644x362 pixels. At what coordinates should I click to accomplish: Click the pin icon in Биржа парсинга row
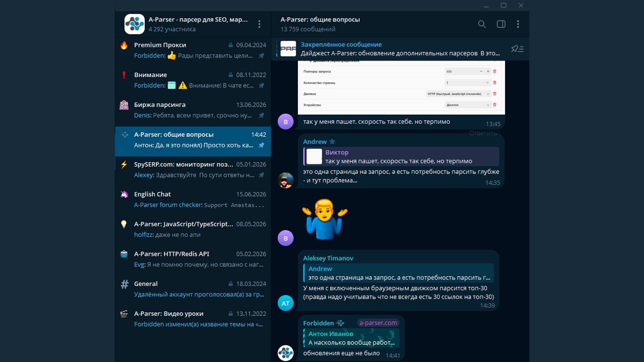261,116
